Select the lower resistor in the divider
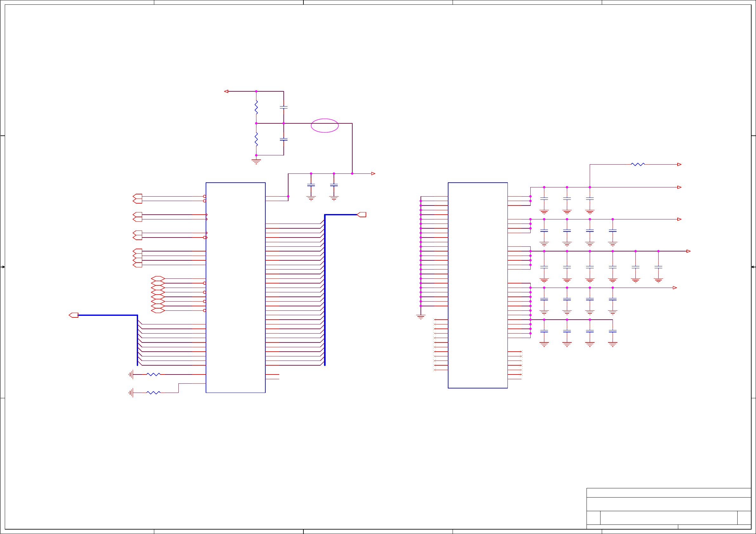756x534 pixels. [x=256, y=140]
